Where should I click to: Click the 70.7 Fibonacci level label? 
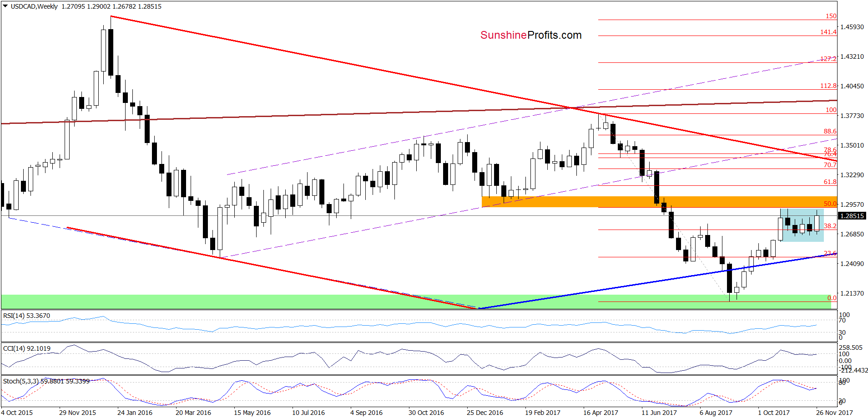(x=830, y=165)
